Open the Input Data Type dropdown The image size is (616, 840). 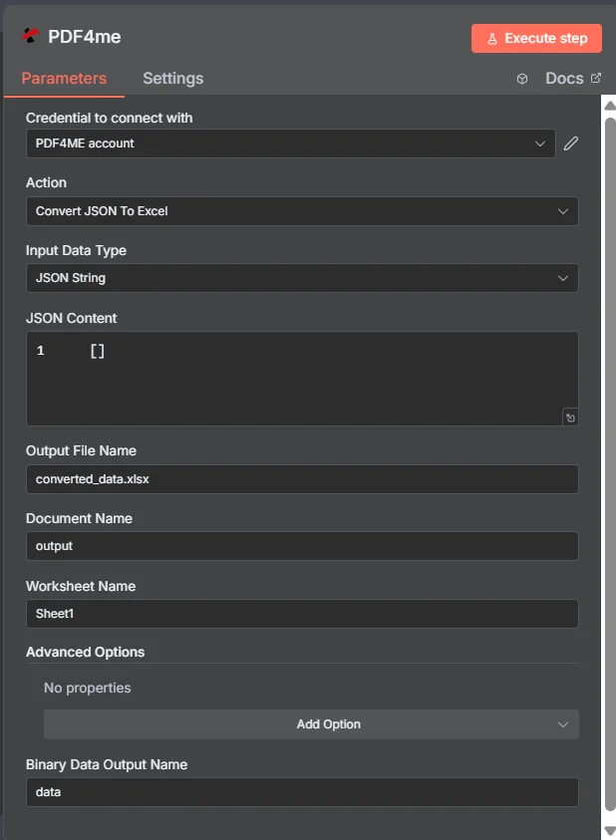click(302, 278)
